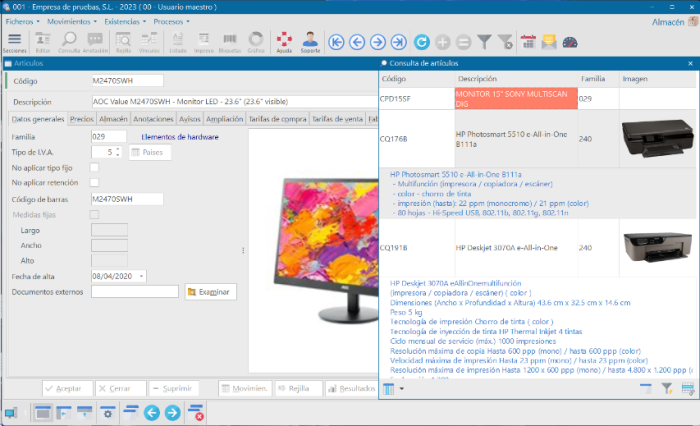This screenshot has width=700, height=426.
Task: Click the Almacén module icon top right
Action: 693,21
